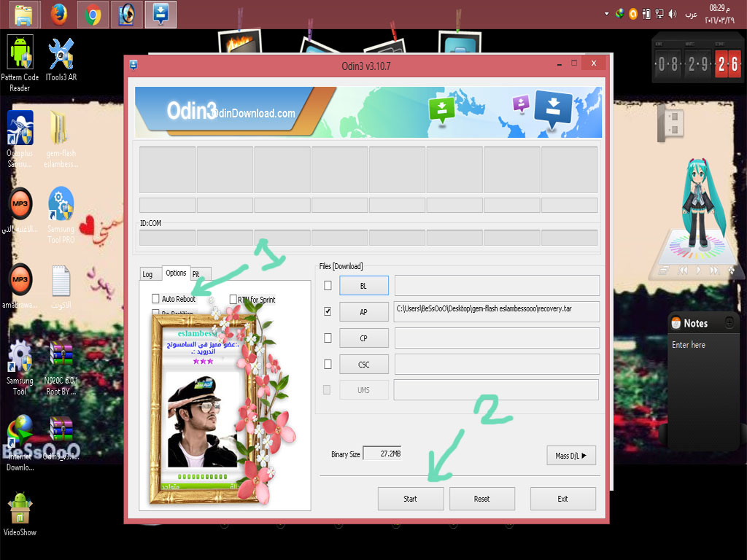Click the Odin3 title bar app icon
Viewport: 747px width, 560px height.
click(133, 65)
